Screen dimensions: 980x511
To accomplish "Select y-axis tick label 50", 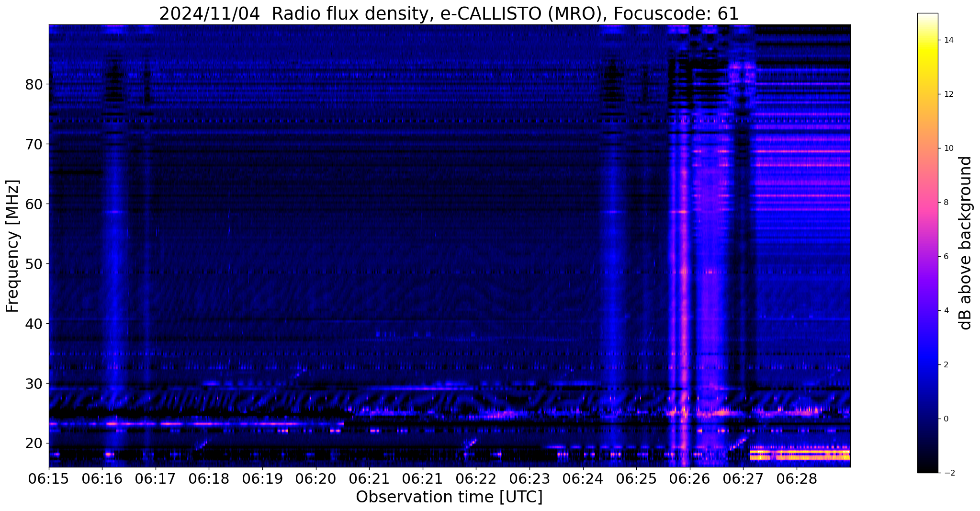I will 34,264.
